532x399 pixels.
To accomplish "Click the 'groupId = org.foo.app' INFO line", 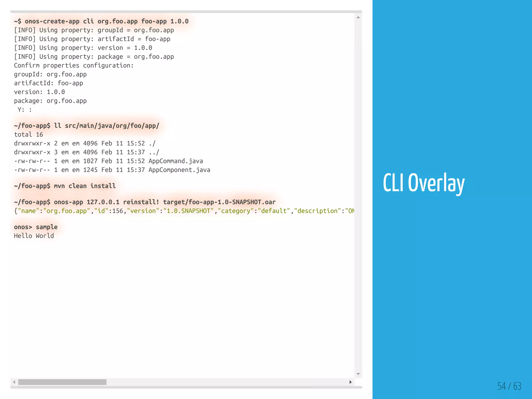I will pos(94,30).
